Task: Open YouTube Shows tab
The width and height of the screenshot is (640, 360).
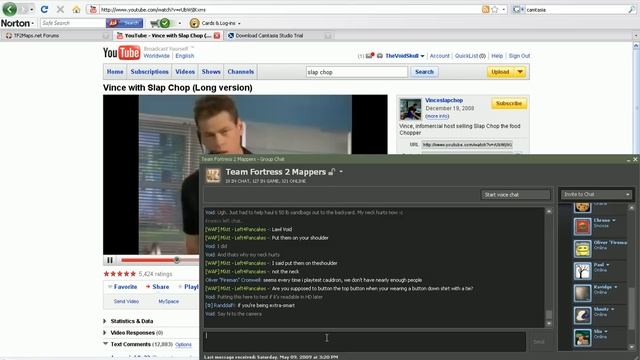Action: click(211, 71)
